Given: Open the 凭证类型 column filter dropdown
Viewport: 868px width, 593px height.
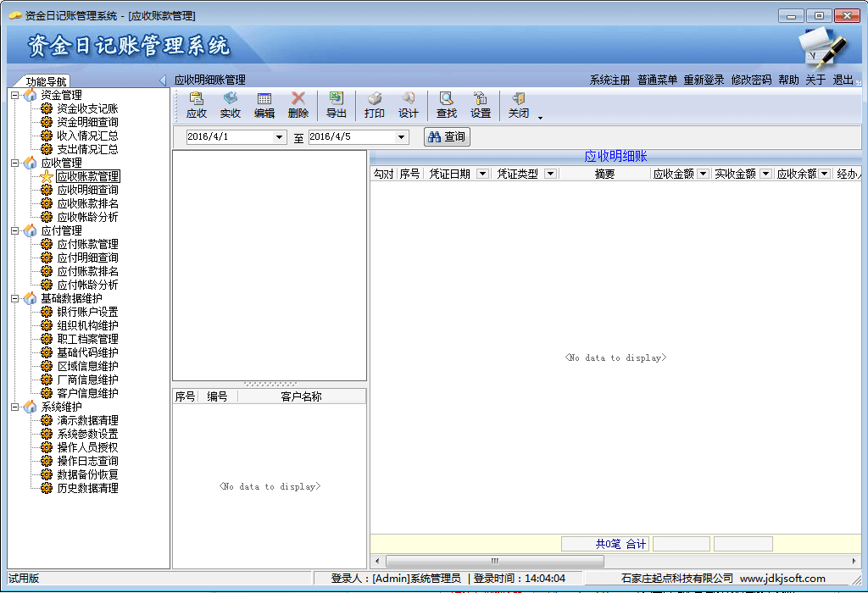Looking at the screenshot, I should (x=550, y=174).
